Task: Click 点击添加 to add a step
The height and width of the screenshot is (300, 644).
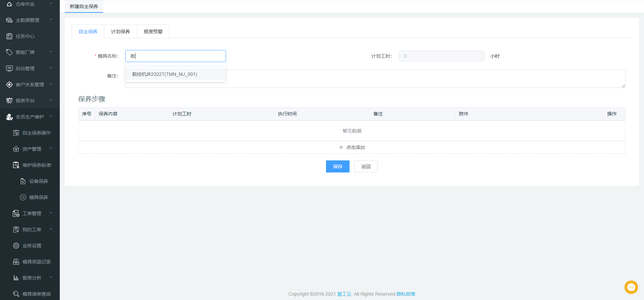Action: pyautogui.click(x=352, y=147)
